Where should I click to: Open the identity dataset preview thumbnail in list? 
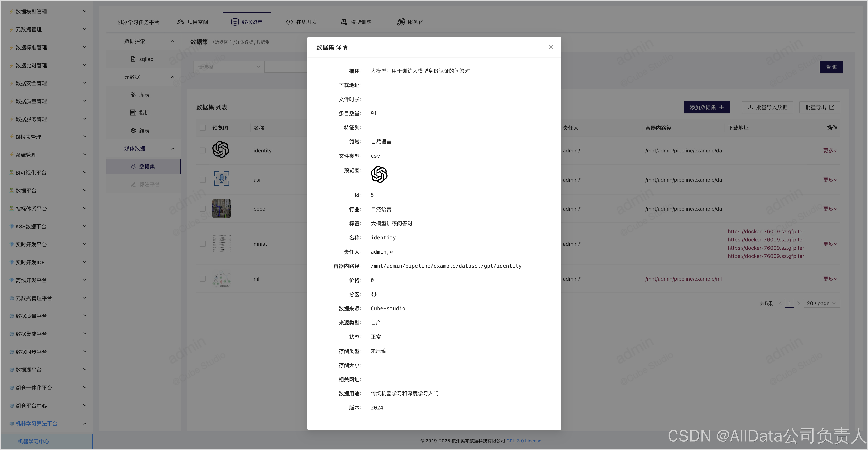pyautogui.click(x=221, y=150)
